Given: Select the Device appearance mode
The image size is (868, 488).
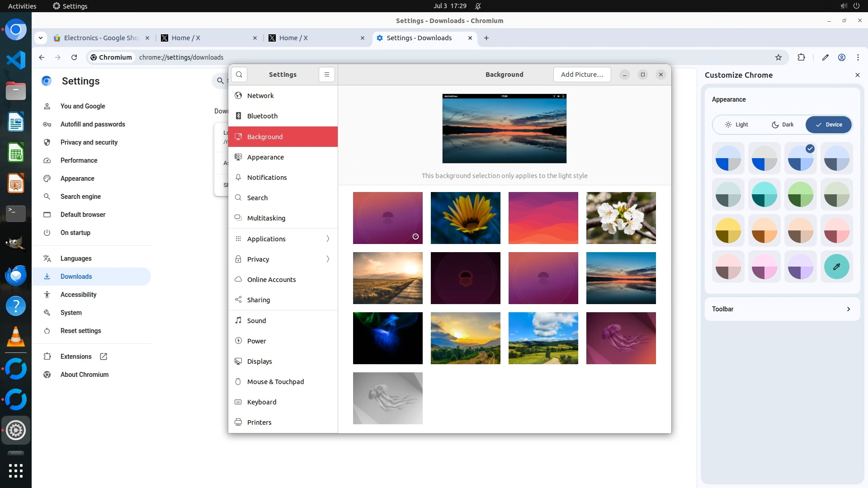Looking at the screenshot, I should point(829,125).
